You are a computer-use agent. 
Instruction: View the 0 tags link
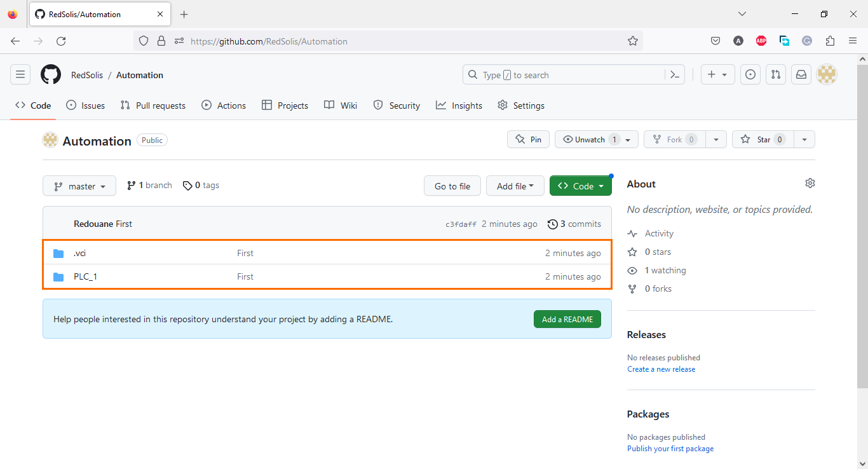click(201, 185)
